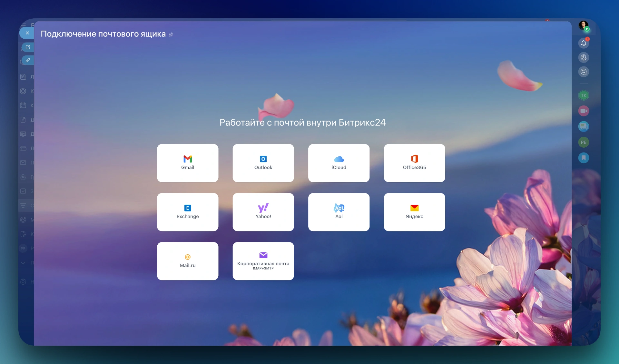Choose the Aol mail service
The width and height of the screenshot is (619, 364).
339,212
